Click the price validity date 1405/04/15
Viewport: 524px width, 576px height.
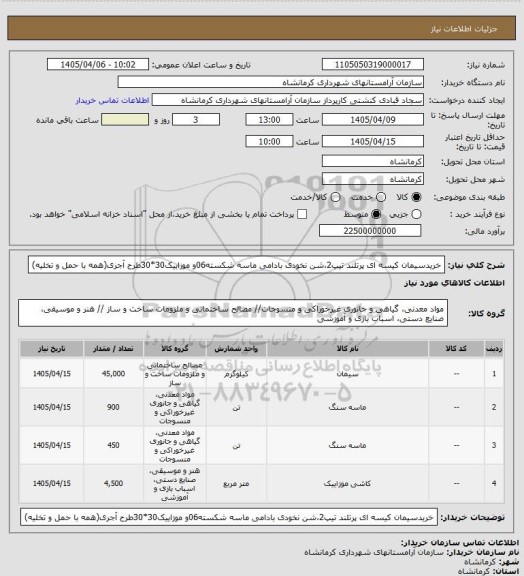tap(373, 141)
